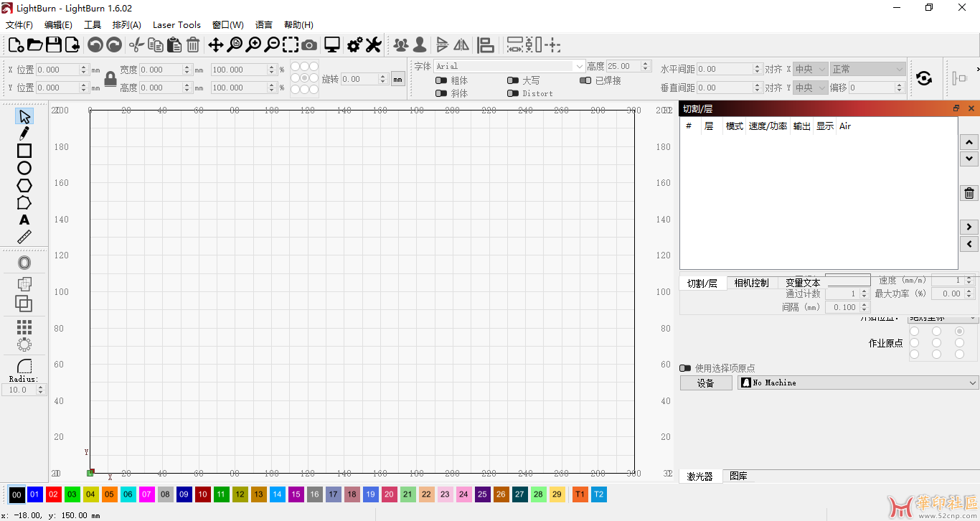Toggle 粗体 bold switch
This screenshot has height=521, width=980.
tap(440, 81)
